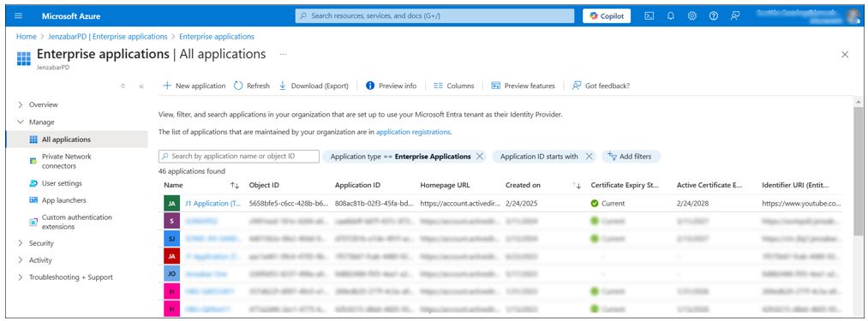Viewport: 868px width, 321px height.
Task: Focus the search resources, services, and docs box
Action: pos(435,16)
